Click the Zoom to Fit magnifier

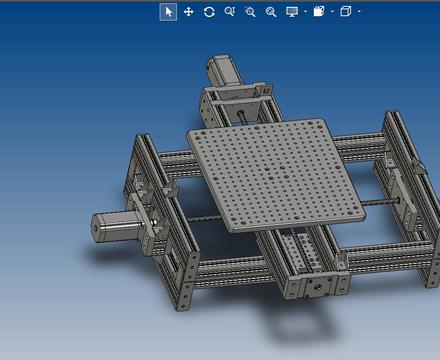(x=230, y=12)
